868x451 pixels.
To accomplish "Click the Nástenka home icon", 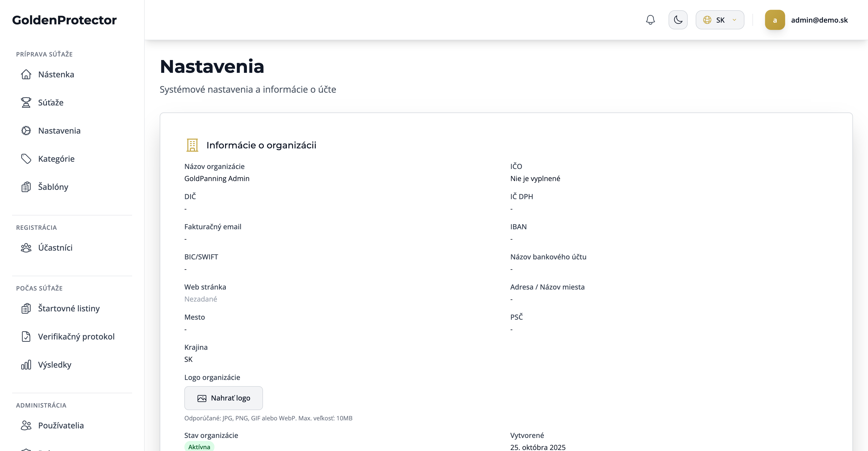I will (x=26, y=74).
